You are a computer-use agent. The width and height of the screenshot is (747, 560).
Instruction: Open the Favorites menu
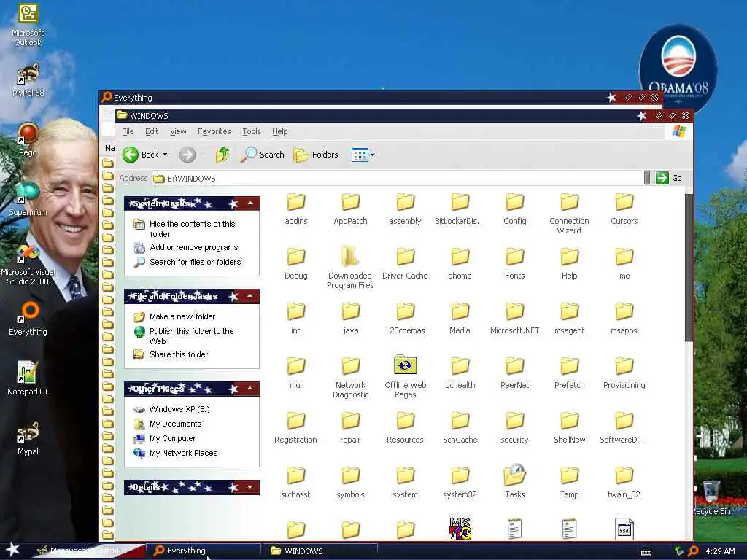coord(214,131)
